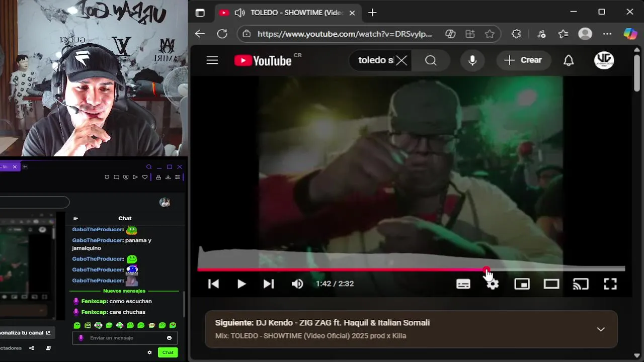The image size is (644, 362).
Task: Toggle subtitles on the video
Action: [463, 284]
